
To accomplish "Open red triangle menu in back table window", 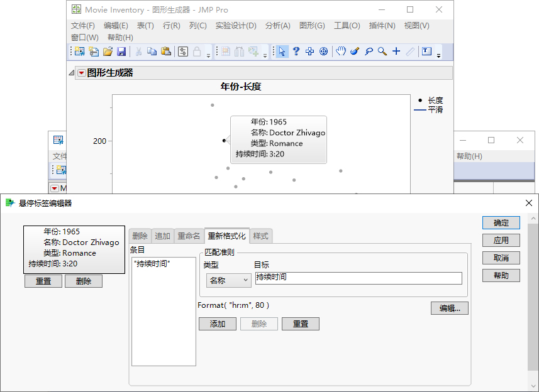I will [x=54, y=188].
